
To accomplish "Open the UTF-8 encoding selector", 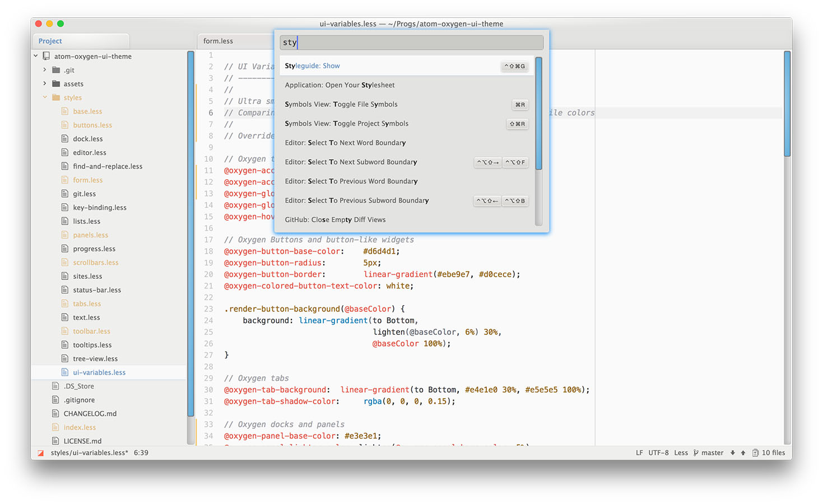I will (658, 453).
